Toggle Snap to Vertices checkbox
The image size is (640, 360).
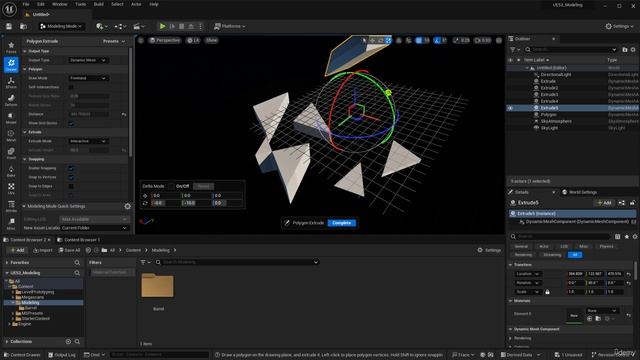pos(71,177)
